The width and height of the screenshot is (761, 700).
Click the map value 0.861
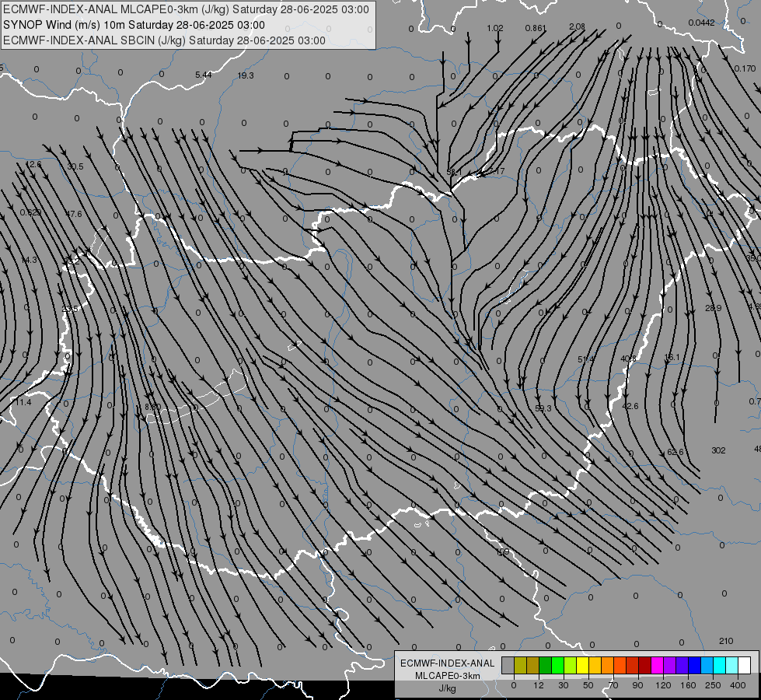(x=536, y=28)
